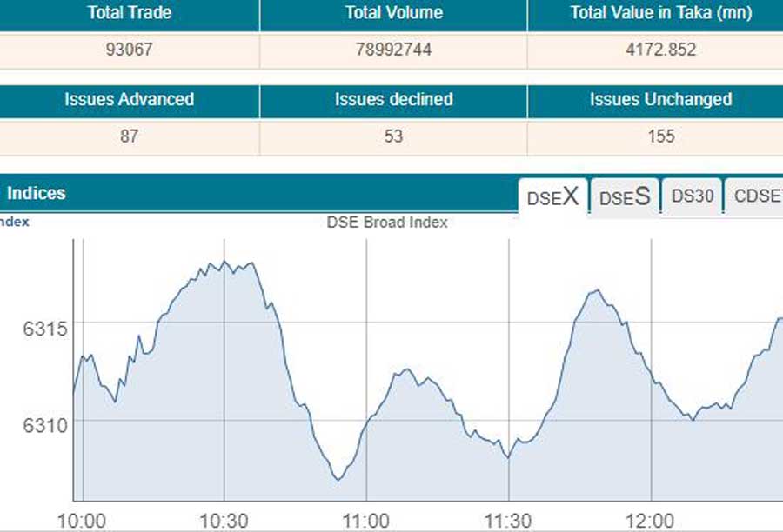Click the DSE Broad Index chart title

(387, 223)
